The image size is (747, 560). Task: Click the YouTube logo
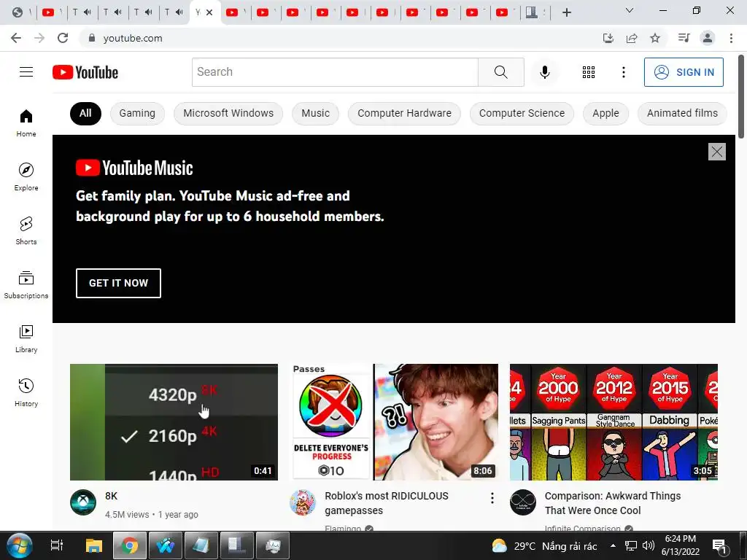(x=85, y=72)
